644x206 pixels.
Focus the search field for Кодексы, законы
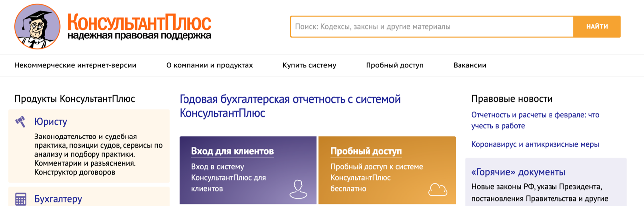pyautogui.click(x=432, y=27)
